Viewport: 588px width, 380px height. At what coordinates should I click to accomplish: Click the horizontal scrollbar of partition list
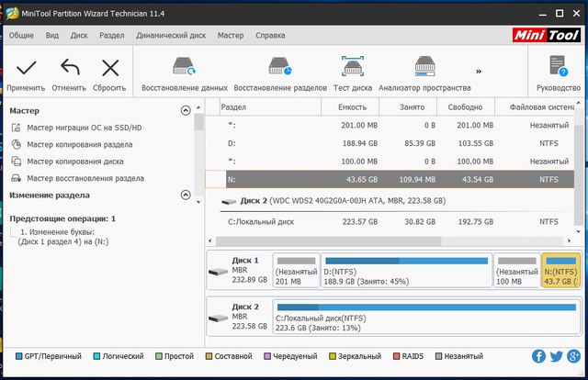coord(329,241)
